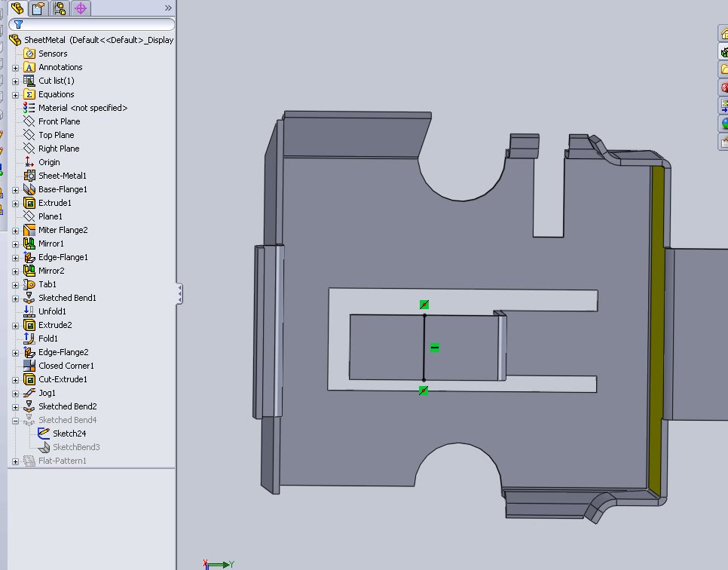The width and height of the screenshot is (728, 570).
Task: Expand the manager pane chevron
Action: (x=168, y=8)
